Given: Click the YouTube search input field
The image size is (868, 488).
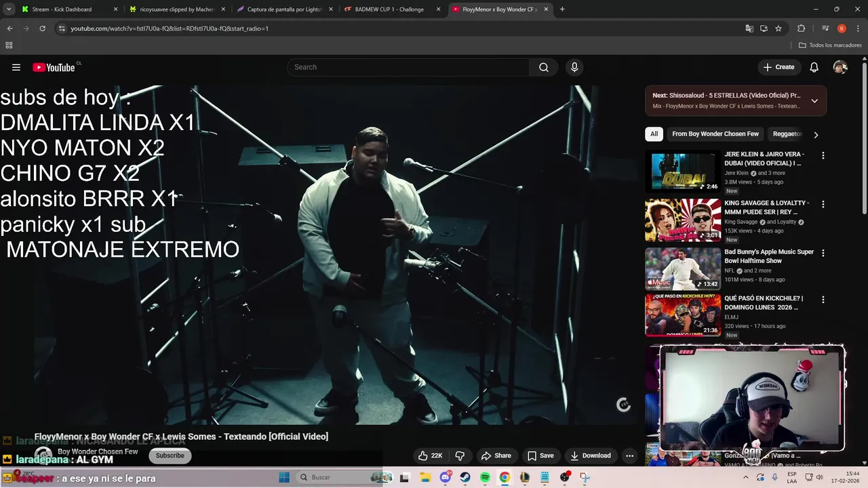Looking at the screenshot, I should point(408,67).
